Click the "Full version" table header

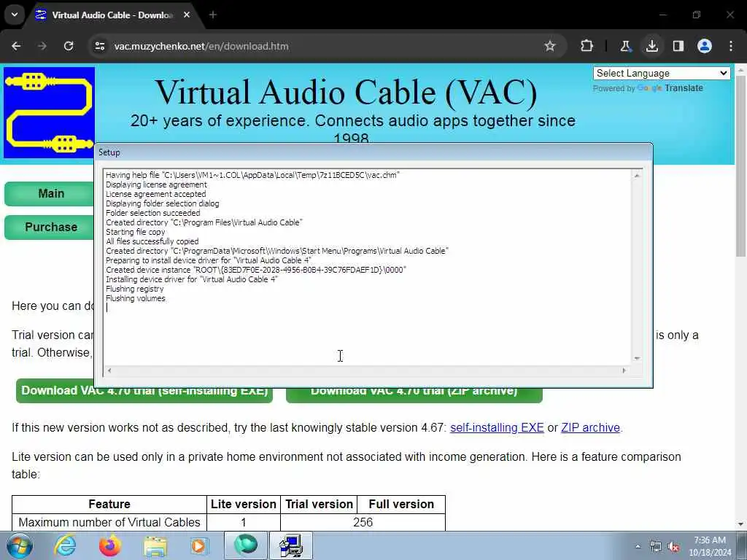click(401, 505)
